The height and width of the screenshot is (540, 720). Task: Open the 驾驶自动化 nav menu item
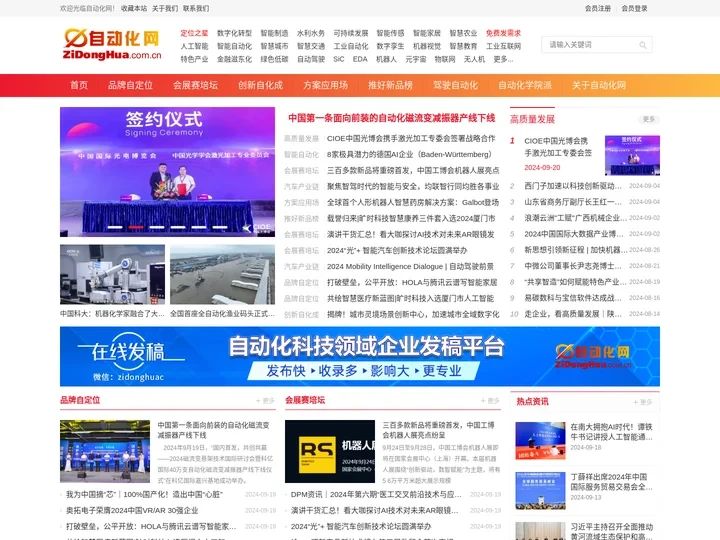[x=455, y=85]
